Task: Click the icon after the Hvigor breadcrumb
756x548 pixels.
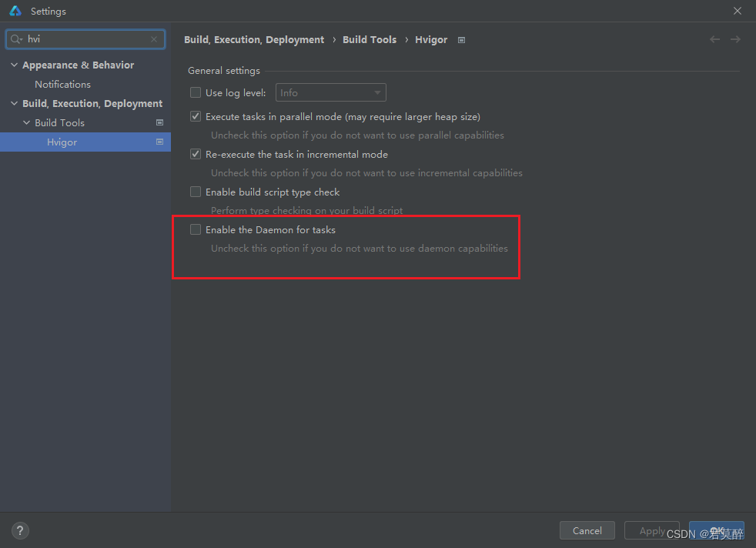Action: click(460, 39)
